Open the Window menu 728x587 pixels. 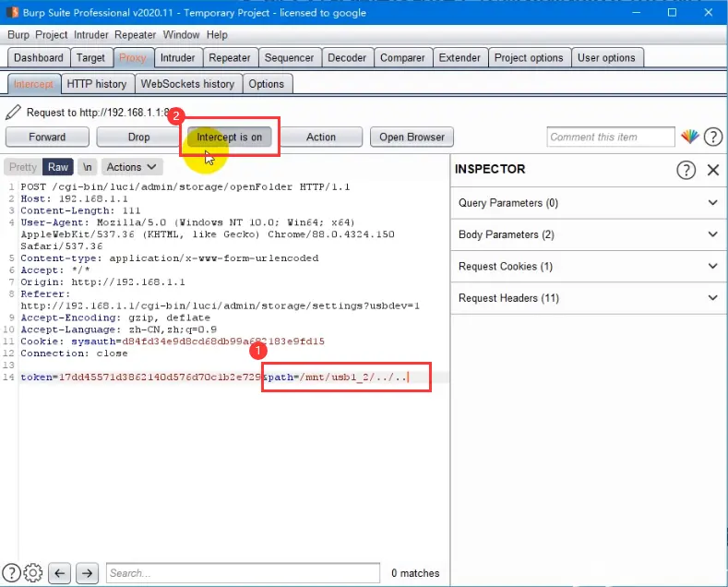pyautogui.click(x=181, y=35)
